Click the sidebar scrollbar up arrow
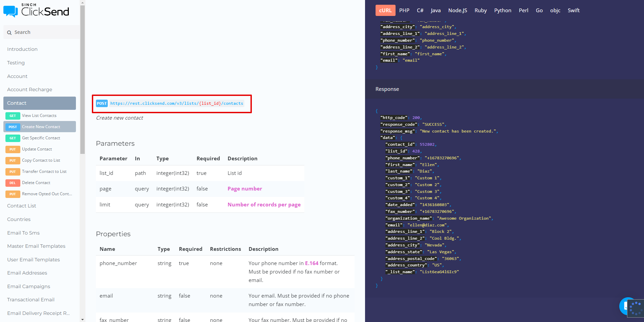Image resolution: width=644 pixels, height=322 pixels. pyautogui.click(x=82, y=2)
